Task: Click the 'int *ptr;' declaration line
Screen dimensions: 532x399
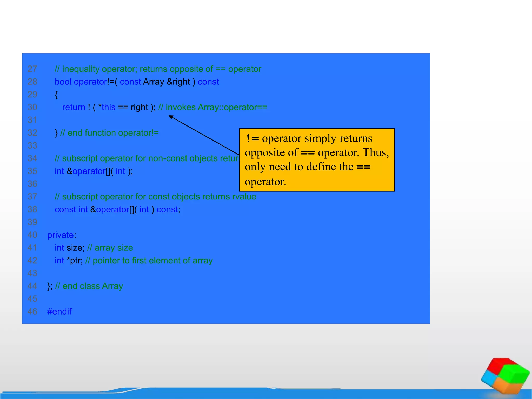Action: (69, 261)
